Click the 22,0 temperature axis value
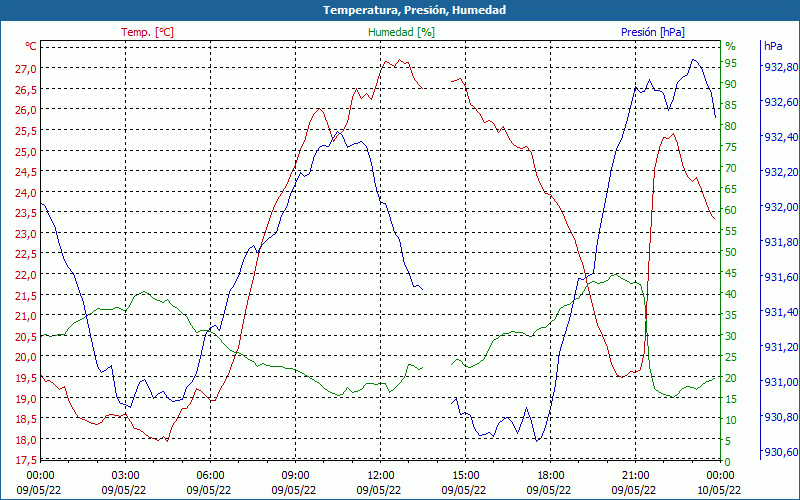This screenshot has height=500, width=800. [25, 274]
